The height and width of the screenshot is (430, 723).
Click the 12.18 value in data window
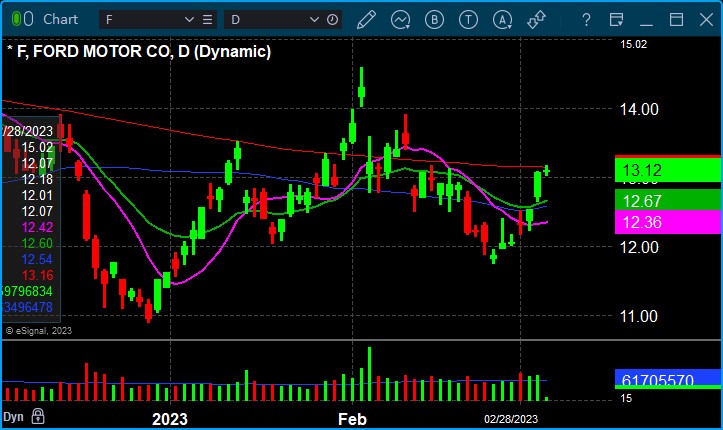[x=37, y=179]
